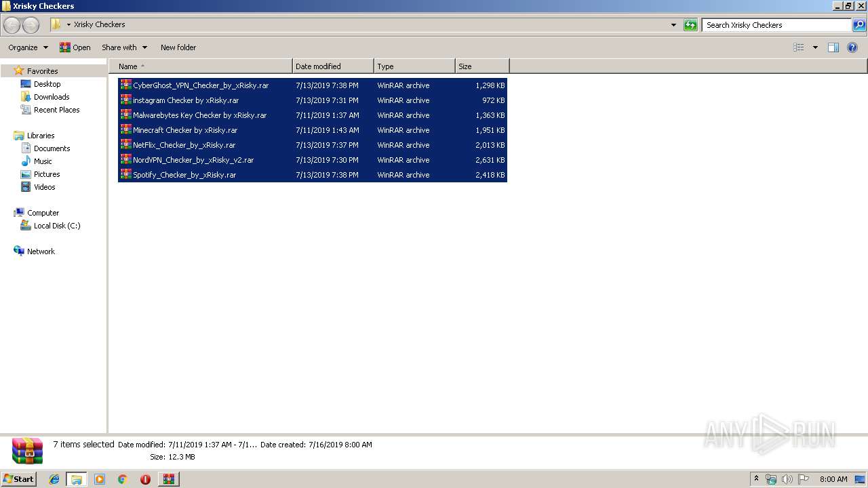Open the Action Center flag icon

[804, 479]
